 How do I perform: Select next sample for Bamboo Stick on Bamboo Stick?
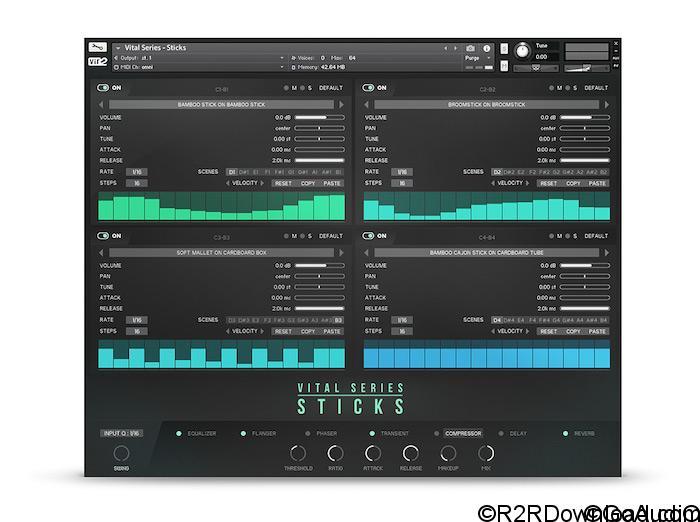342,104
